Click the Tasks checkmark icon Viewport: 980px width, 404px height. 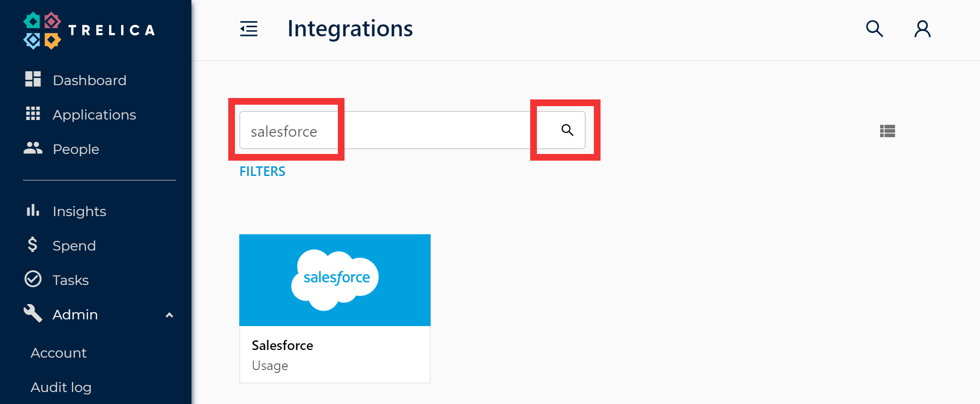click(x=33, y=279)
